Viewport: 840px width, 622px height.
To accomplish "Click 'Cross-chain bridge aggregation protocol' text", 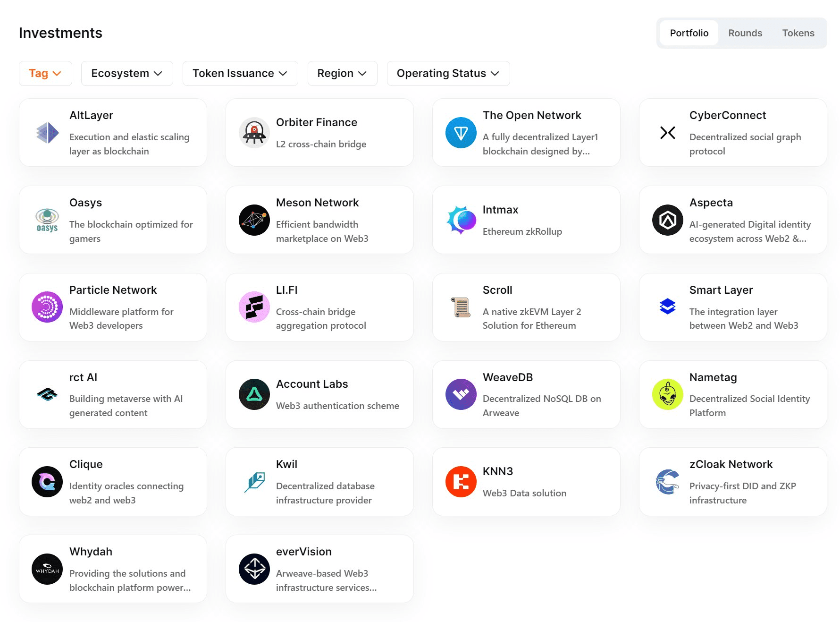I will point(321,318).
